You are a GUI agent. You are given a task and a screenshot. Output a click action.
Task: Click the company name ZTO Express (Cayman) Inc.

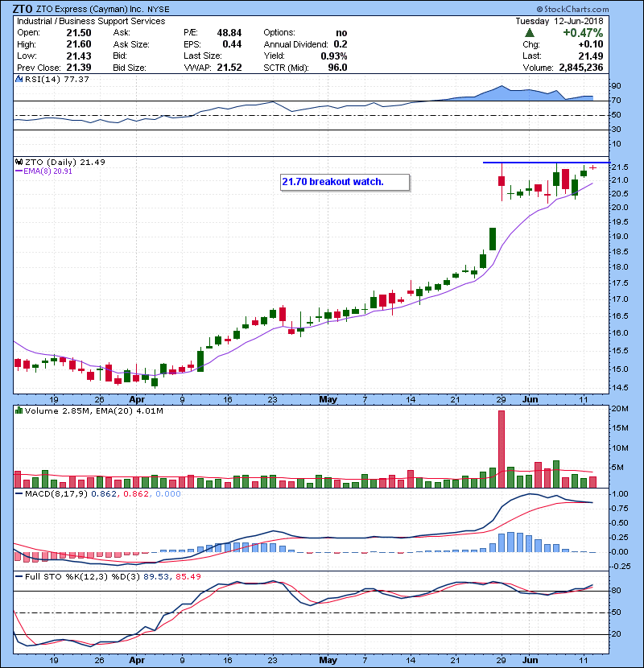coord(90,9)
